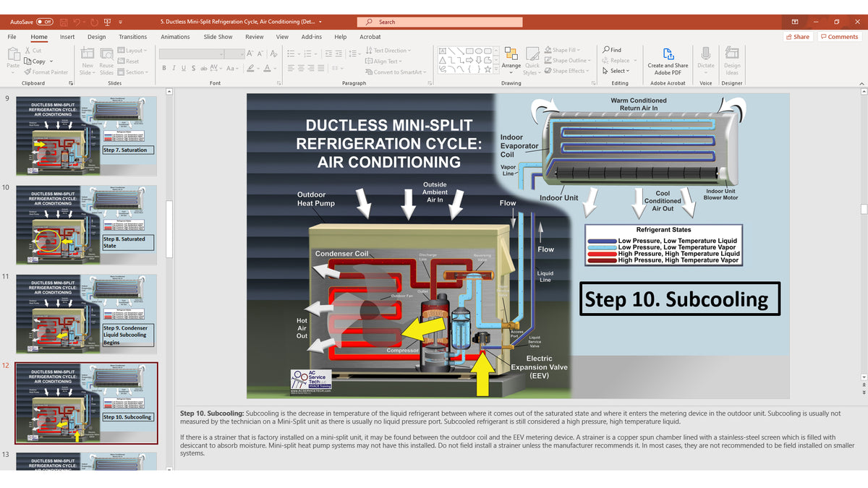Click the Cut scissors button
The width and height of the screenshot is (868, 488).
coord(33,51)
